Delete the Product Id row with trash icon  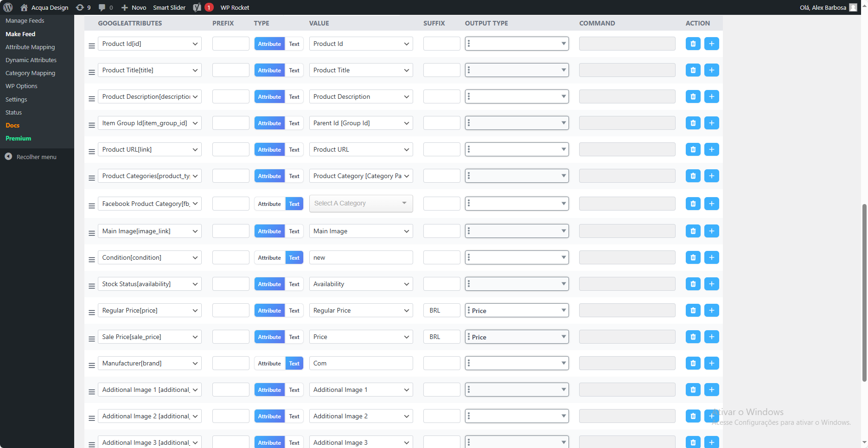(x=693, y=44)
